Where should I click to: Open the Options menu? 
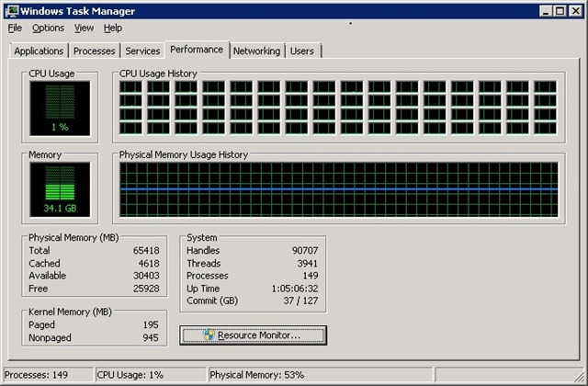coord(48,28)
